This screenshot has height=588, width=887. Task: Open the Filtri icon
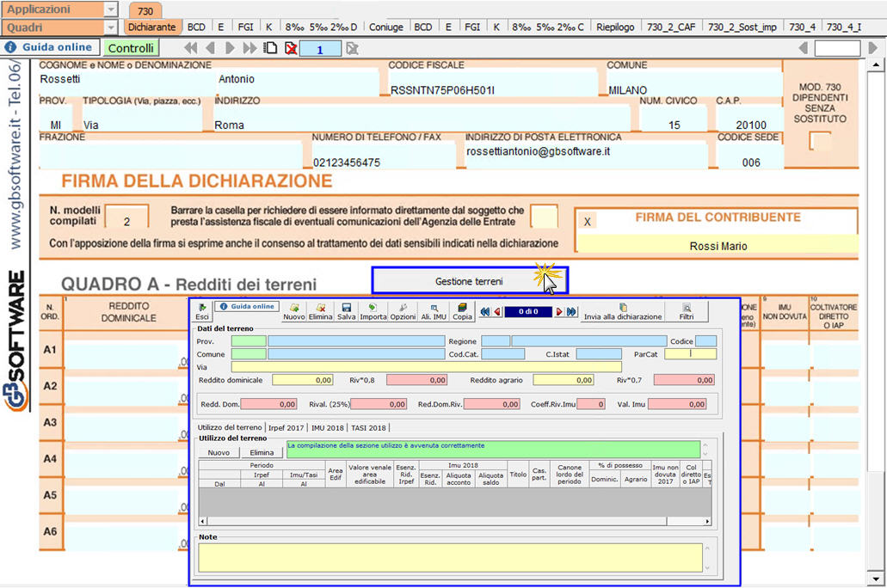click(x=686, y=310)
